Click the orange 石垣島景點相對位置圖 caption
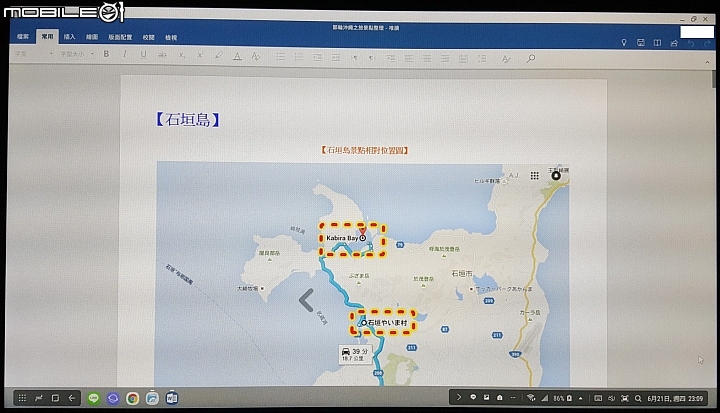The image size is (720, 413). click(365, 150)
